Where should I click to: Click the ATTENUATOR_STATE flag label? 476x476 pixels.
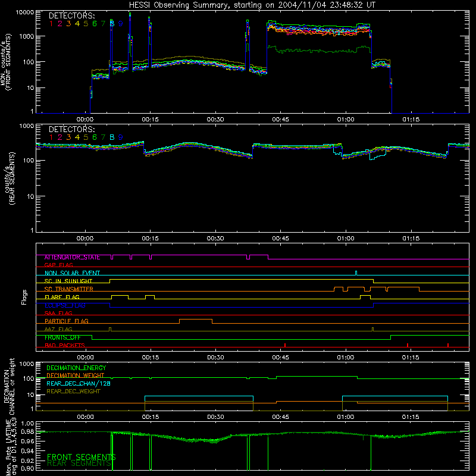click(72, 258)
